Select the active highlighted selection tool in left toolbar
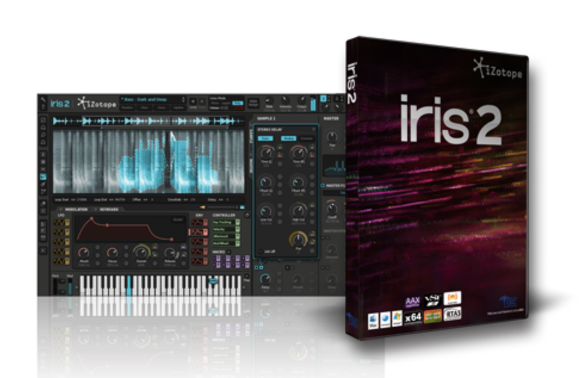This screenshot has width=588, height=378. [43, 176]
